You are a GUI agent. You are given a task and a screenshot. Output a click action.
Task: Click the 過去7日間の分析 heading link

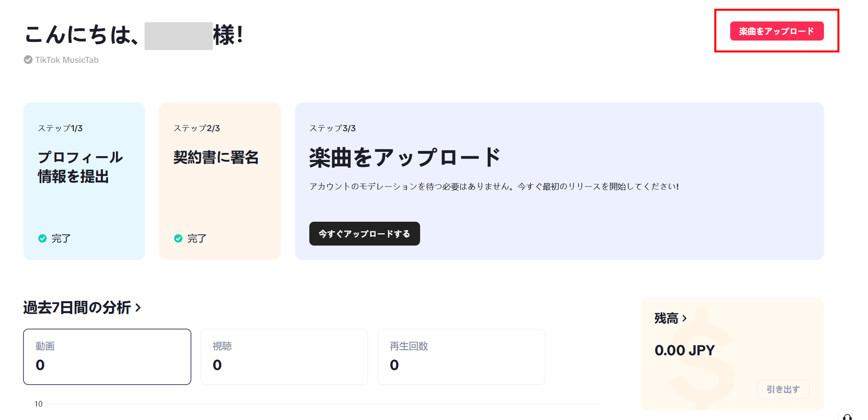[77, 308]
